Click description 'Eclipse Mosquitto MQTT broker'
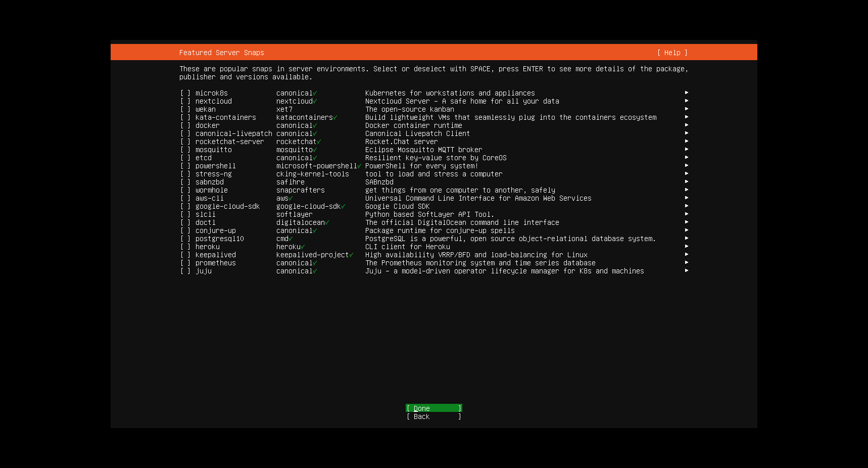Image resolution: width=868 pixels, height=468 pixels. coord(424,150)
